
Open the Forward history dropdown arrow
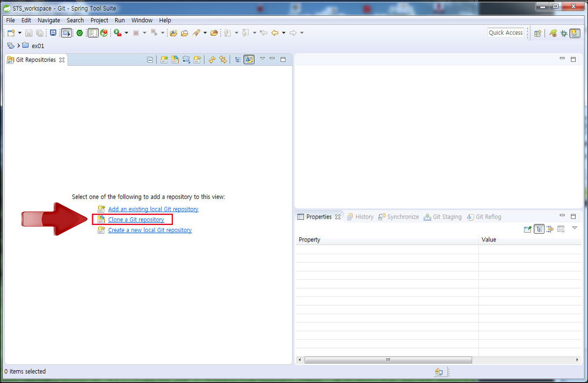click(302, 33)
